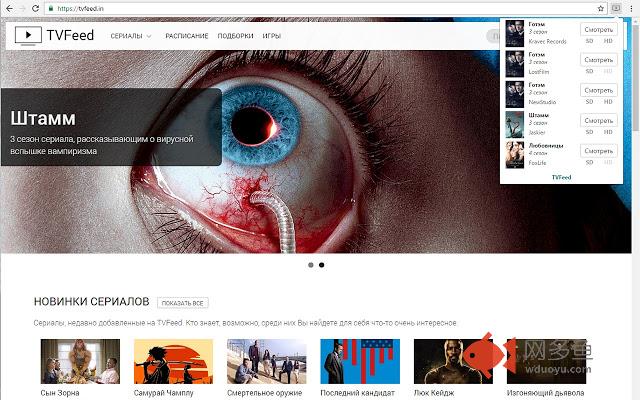640x400 pixels.
Task: Open the Смертельное оружие thumbnail
Action: [267, 361]
